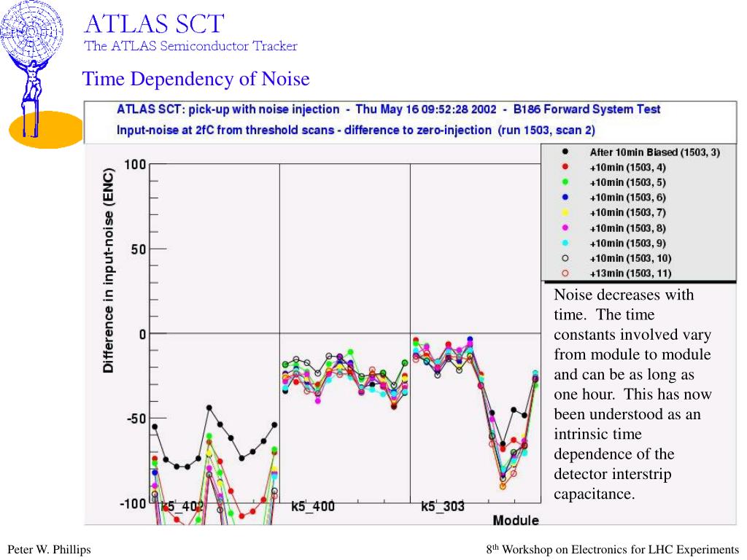The height and width of the screenshot is (560, 747).
Task: Click the partially covered 'k5_402' module label
Action: [x=182, y=506]
